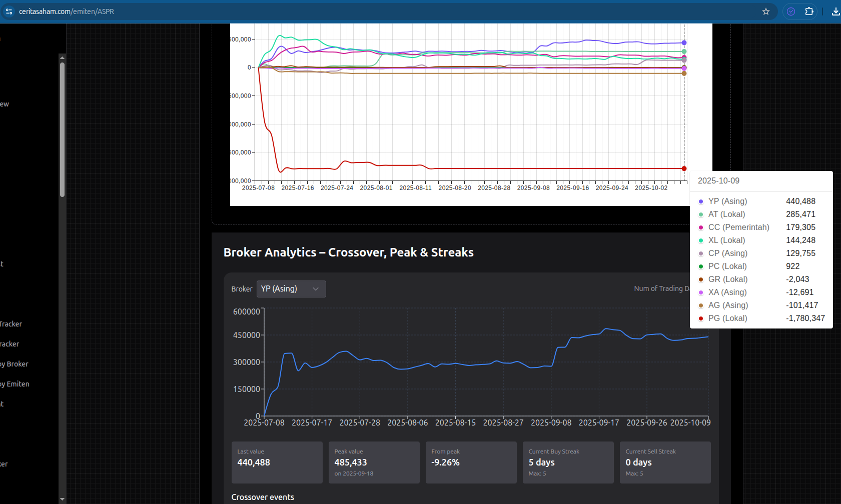Open the browser downloads icon

tap(835, 11)
